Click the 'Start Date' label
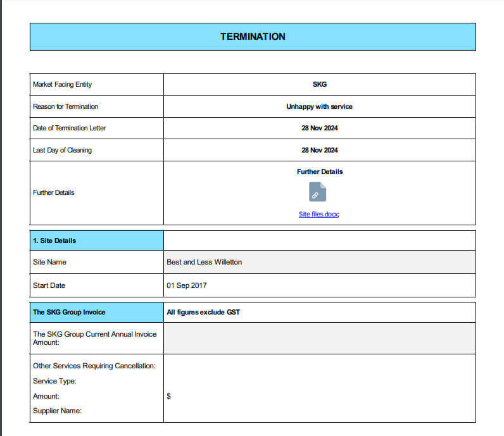The height and width of the screenshot is (436, 504). click(x=49, y=285)
